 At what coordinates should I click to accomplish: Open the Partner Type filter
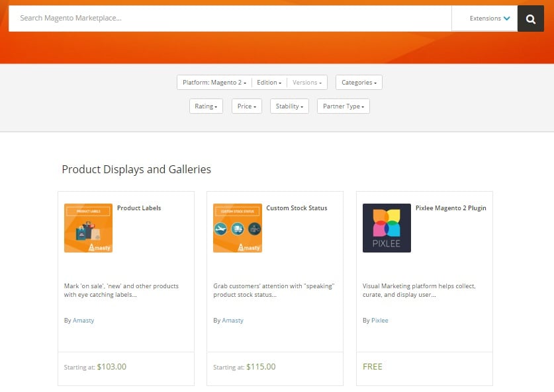(344, 106)
